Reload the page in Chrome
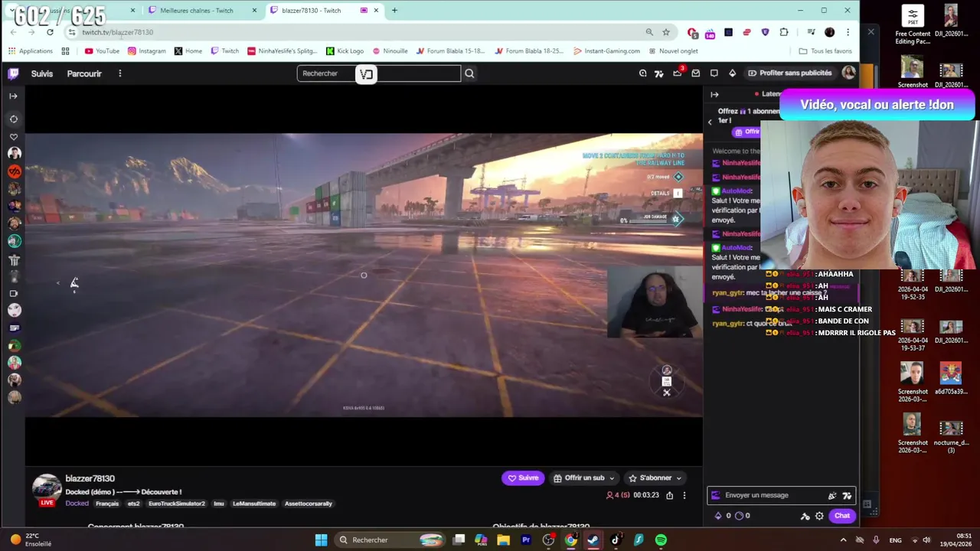The width and height of the screenshot is (980, 551). tap(50, 32)
